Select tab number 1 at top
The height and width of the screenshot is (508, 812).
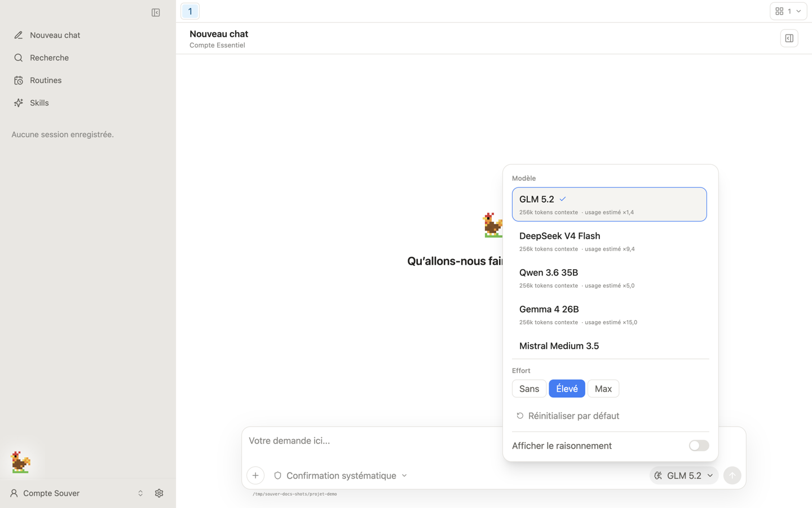[190, 11]
